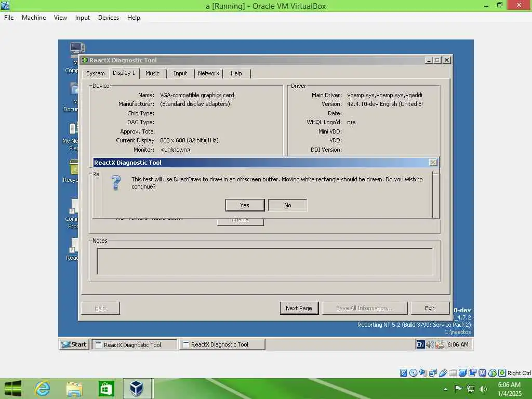The width and height of the screenshot is (532, 399).
Task: Click the host Action Center flag icon
Action: [458, 389]
